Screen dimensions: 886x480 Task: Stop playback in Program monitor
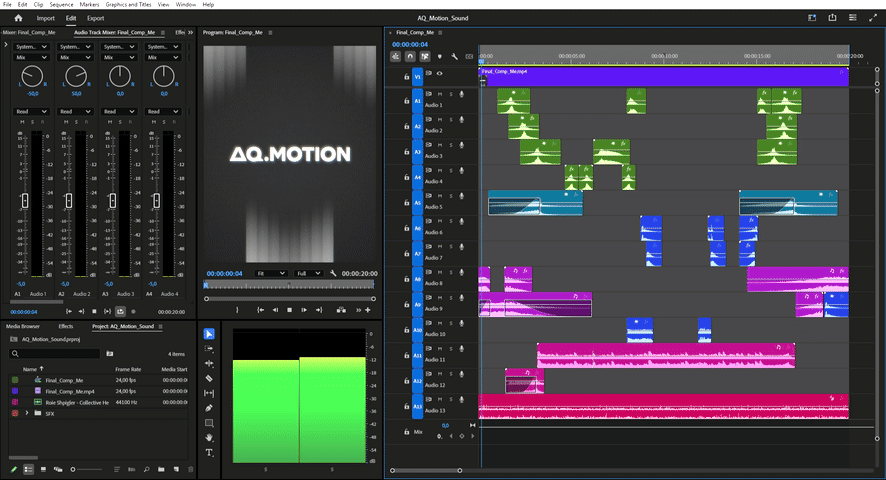point(289,310)
